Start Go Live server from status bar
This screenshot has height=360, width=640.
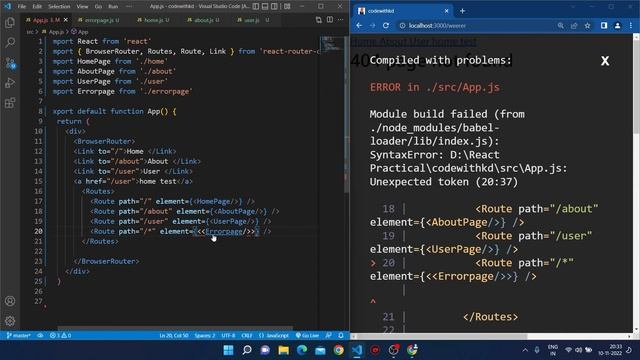pos(307,336)
